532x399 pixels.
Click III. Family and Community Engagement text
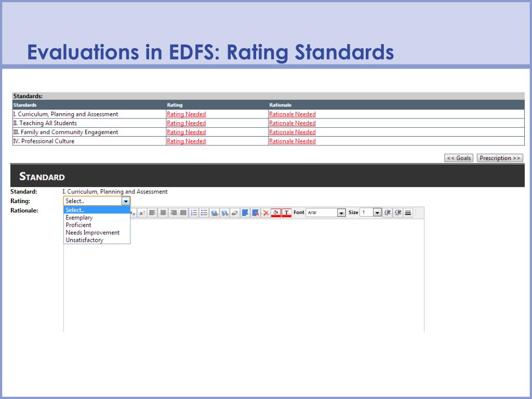click(x=65, y=132)
